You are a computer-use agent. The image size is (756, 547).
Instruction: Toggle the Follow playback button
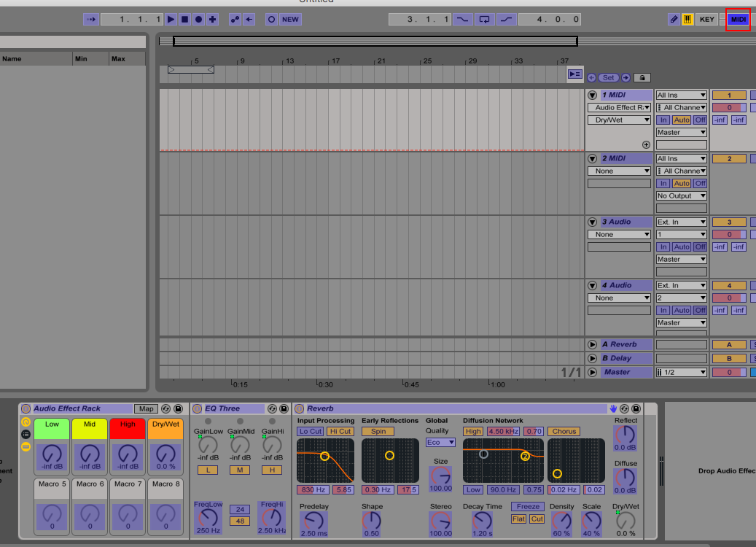coord(90,19)
